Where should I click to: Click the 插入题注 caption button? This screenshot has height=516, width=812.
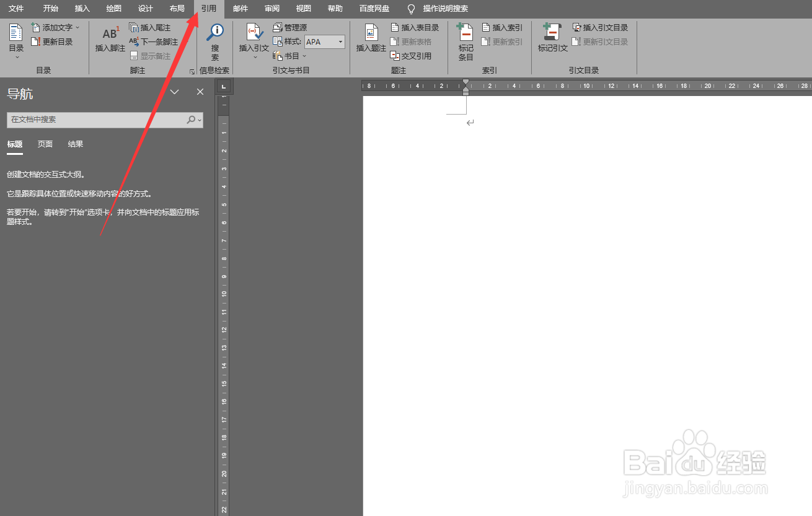click(371, 38)
